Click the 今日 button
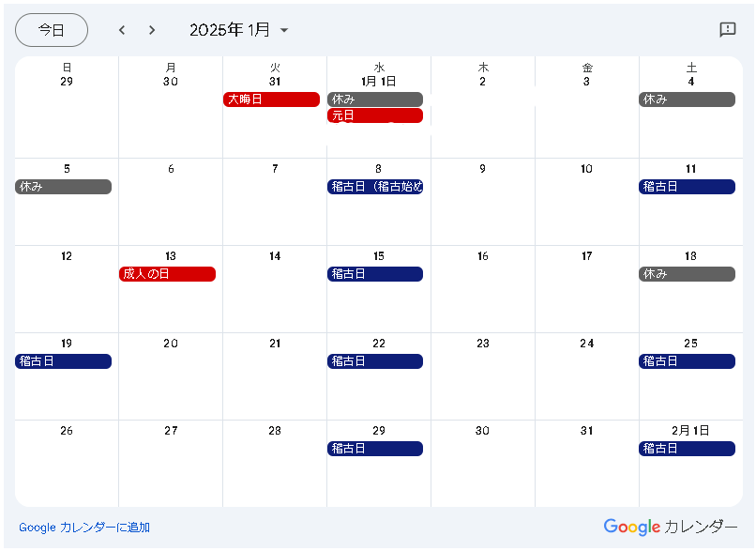The image size is (756, 551). tap(52, 30)
